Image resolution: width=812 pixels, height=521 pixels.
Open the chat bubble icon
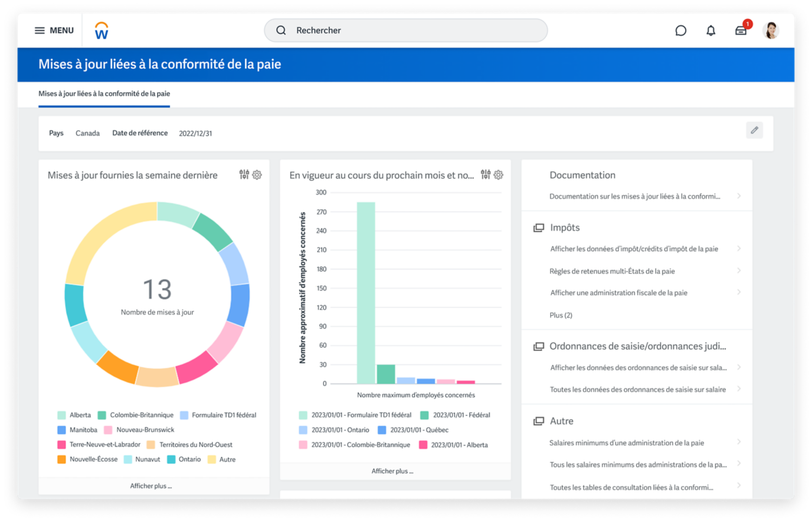tap(681, 30)
